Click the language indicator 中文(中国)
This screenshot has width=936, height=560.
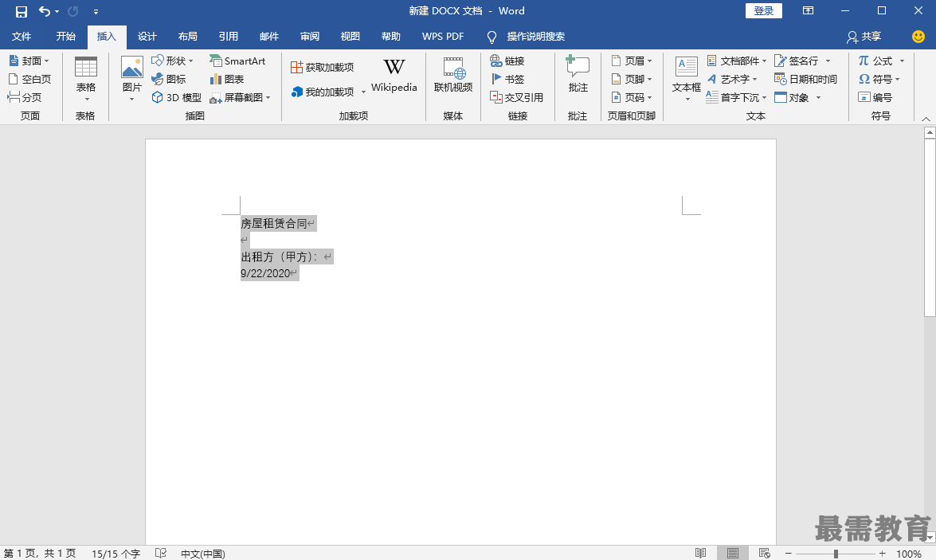(203, 554)
